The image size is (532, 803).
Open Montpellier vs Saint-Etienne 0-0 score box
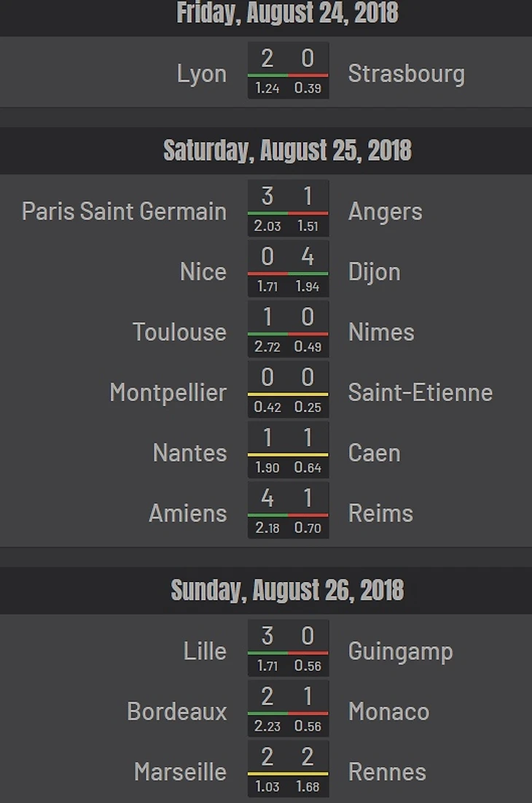pyautogui.click(x=288, y=389)
